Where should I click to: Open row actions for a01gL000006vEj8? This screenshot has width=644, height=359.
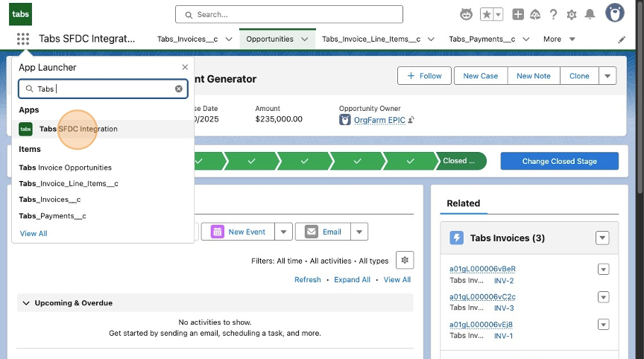[x=603, y=325]
